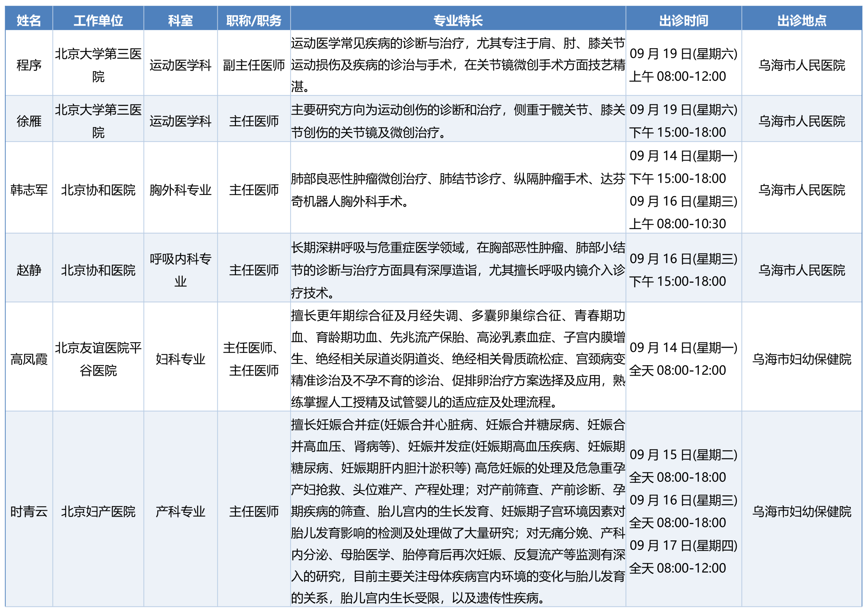Select doctor name 高凤霞
Viewport: 868px width, 614px height.
pos(29,359)
